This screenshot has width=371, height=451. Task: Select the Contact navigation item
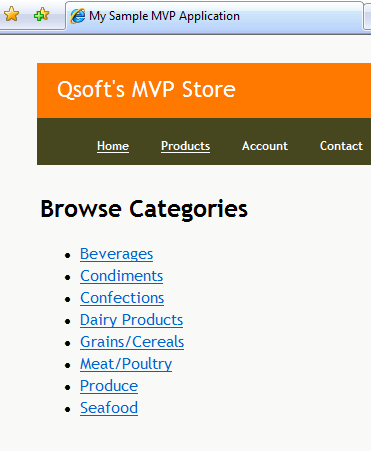tap(341, 146)
